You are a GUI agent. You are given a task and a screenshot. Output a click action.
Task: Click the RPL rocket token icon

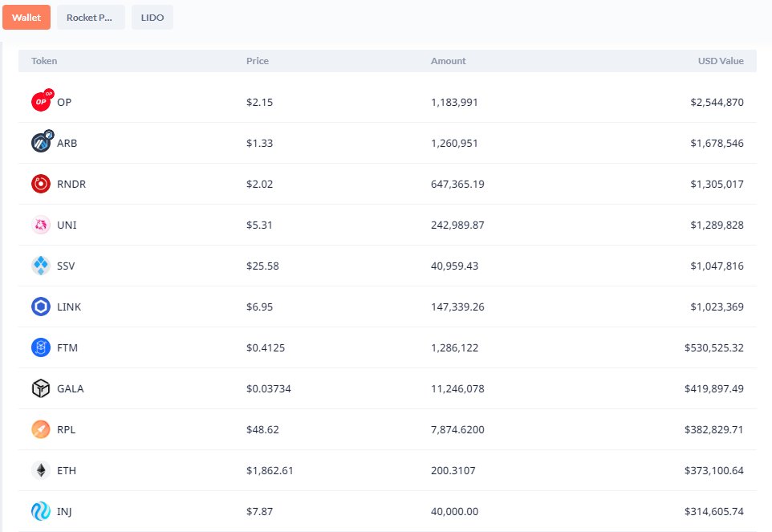(41, 429)
